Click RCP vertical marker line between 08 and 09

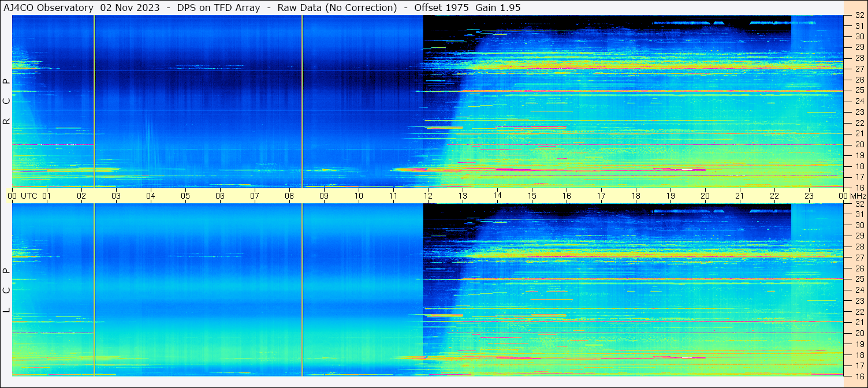point(302,101)
